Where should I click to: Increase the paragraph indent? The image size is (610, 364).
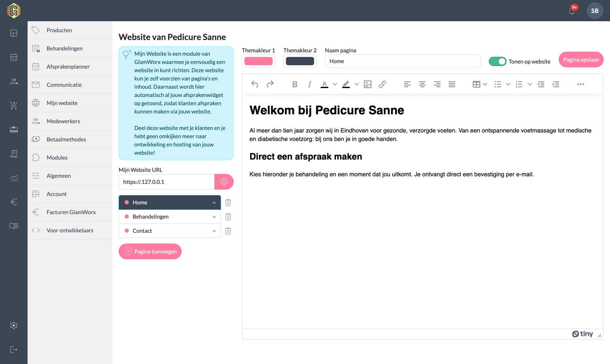(x=556, y=84)
